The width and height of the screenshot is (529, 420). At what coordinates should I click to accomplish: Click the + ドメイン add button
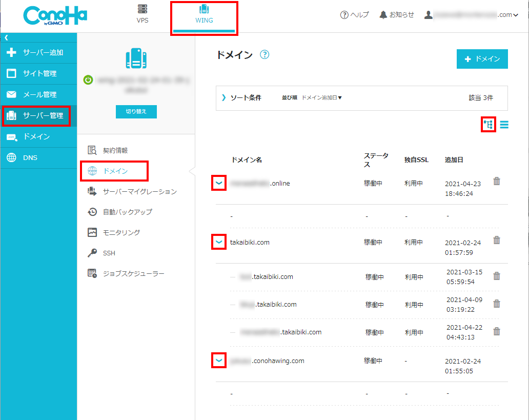(x=482, y=59)
